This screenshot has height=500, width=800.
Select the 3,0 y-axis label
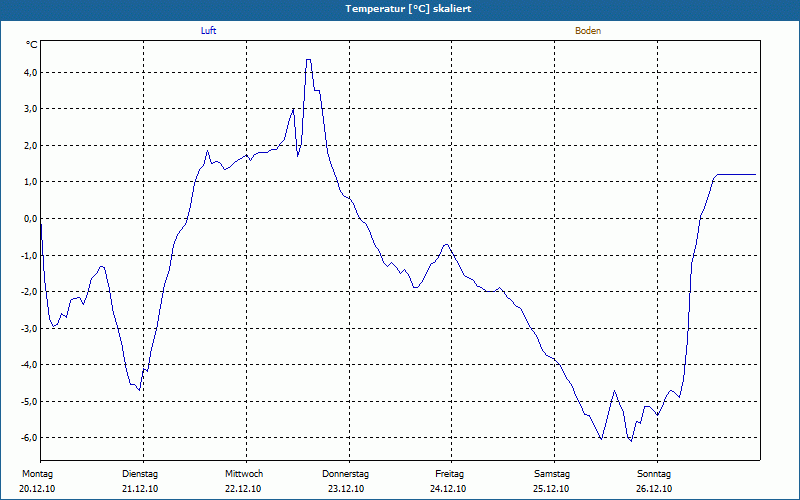click(x=30, y=109)
